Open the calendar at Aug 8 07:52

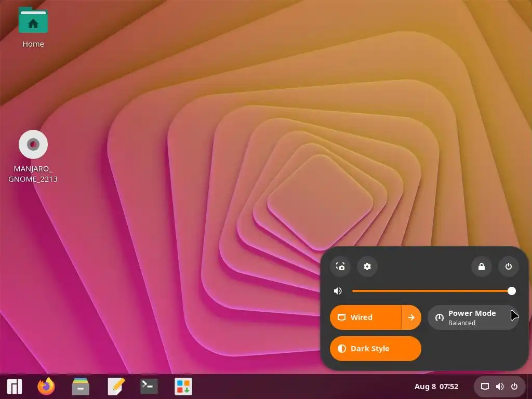click(436, 387)
